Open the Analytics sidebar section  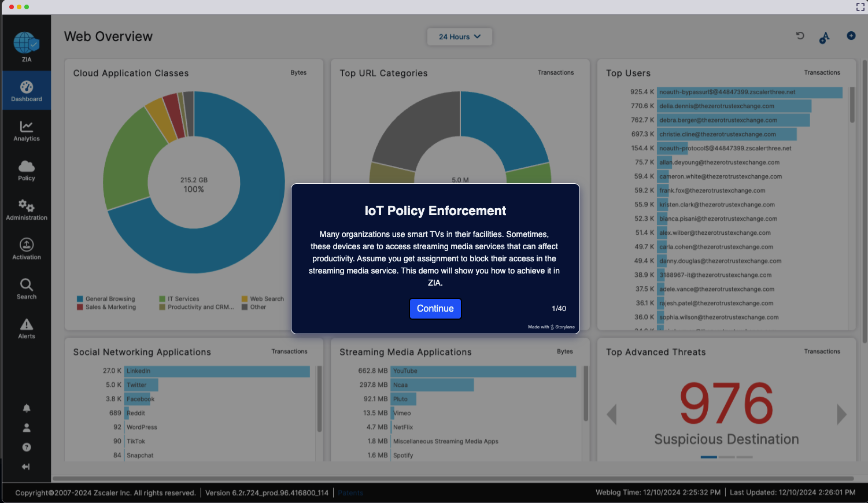[27, 131]
